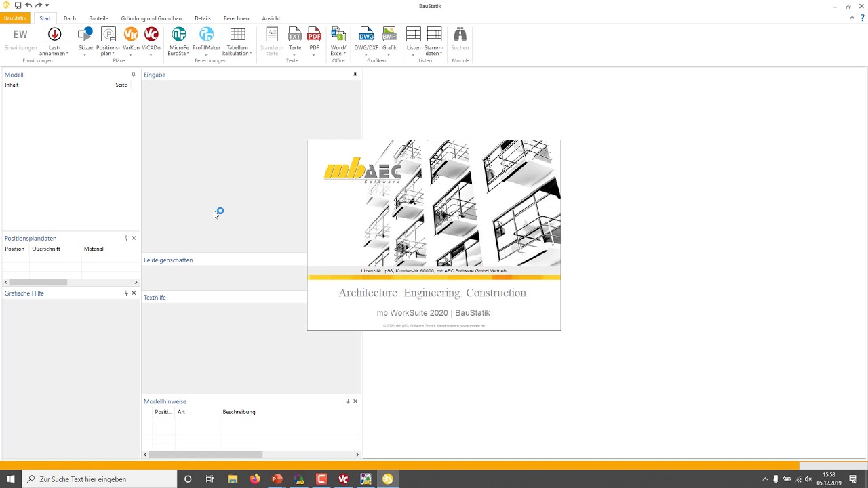Click the Positionsplandaten horizontal scrollbar thumb
The width and height of the screenshot is (868, 488).
tap(38, 282)
